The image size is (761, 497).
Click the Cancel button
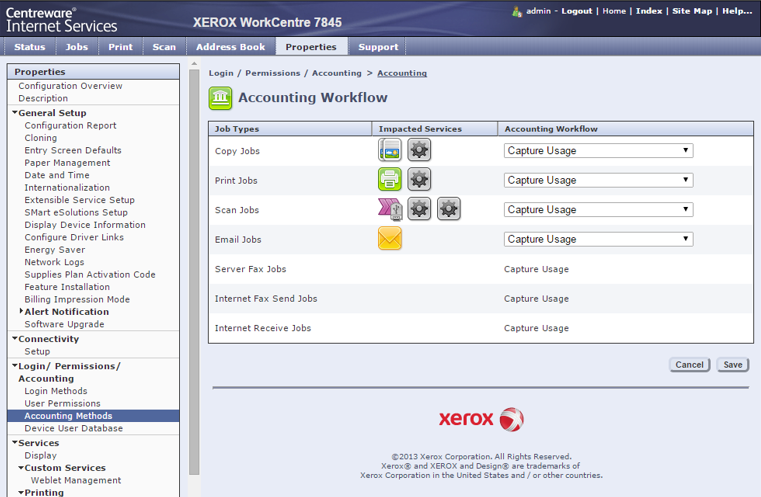click(689, 365)
